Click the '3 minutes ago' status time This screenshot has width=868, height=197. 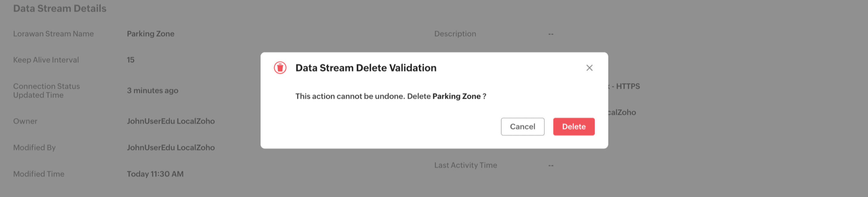pos(152,90)
